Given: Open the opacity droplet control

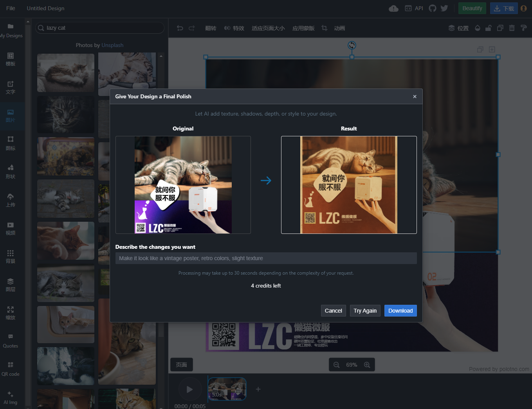Looking at the screenshot, I should point(478,28).
